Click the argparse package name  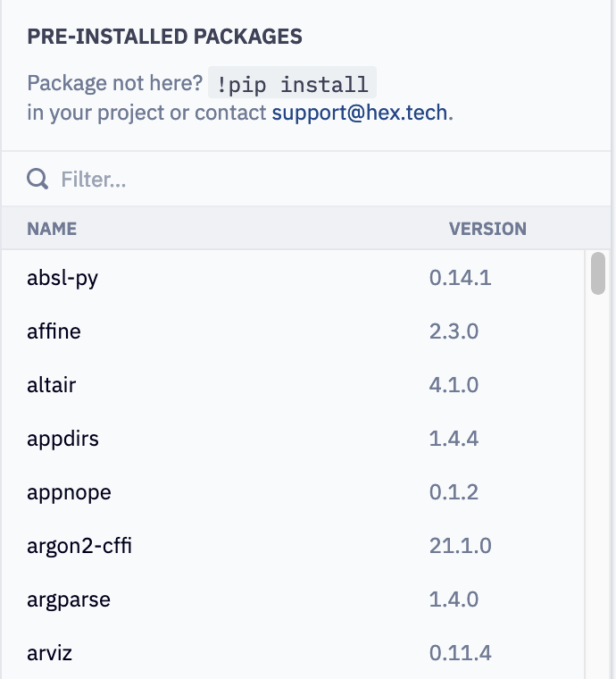click(x=69, y=599)
